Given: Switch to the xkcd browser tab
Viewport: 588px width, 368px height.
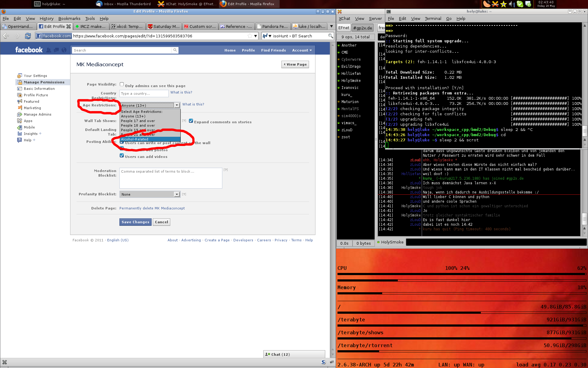Looking at the screenshot, I should (127, 26).
